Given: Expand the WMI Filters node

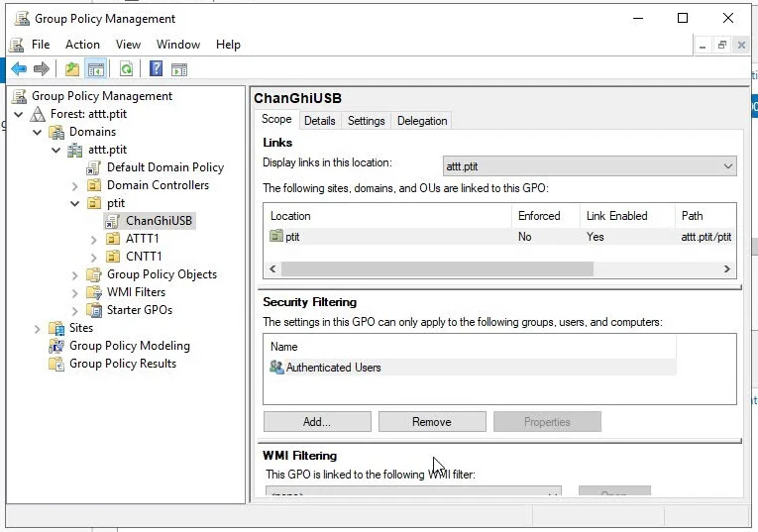Looking at the screenshot, I should [75, 293].
